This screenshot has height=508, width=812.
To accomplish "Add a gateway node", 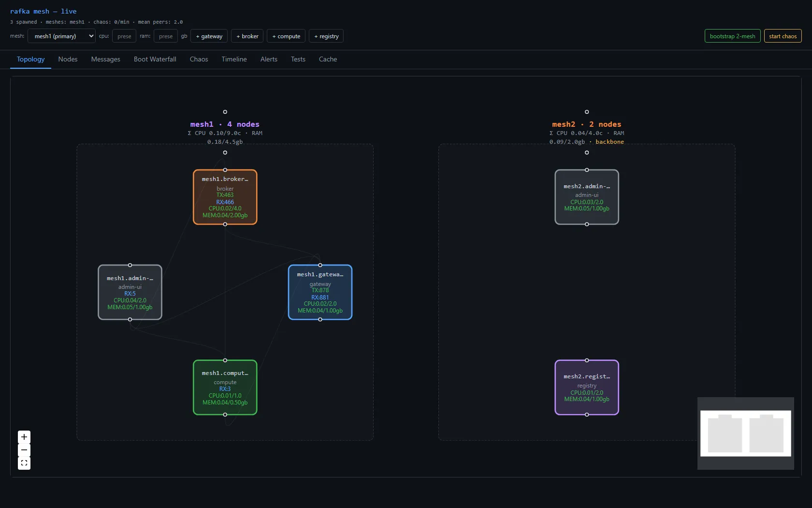I will pos(209,36).
